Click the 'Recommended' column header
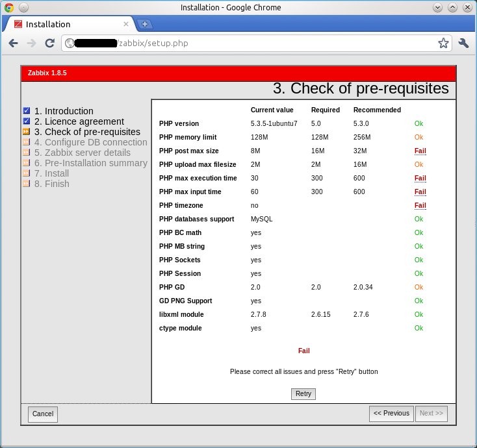The width and height of the screenshot is (477, 448). tap(377, 110)
